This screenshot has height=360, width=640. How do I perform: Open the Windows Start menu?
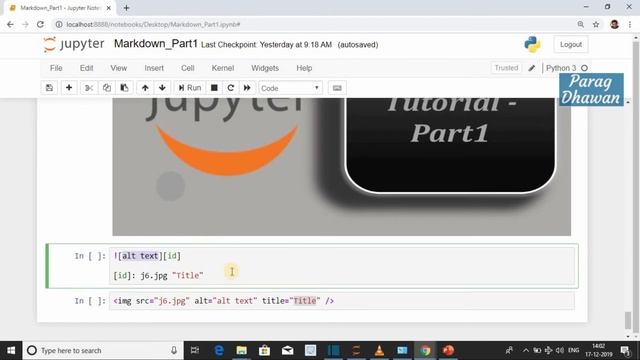click(11, 350)
